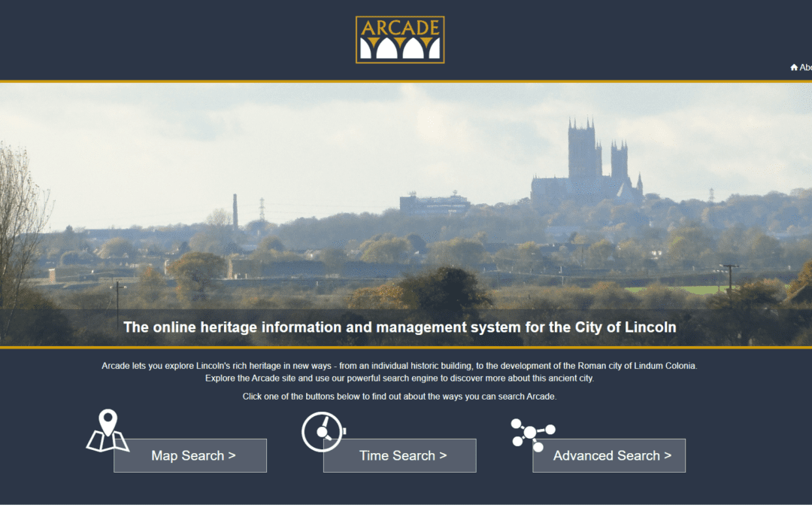The image size is (812, 508).
Task: Click the Lindum Colonia intro paragraph
Action: (400, 372)
